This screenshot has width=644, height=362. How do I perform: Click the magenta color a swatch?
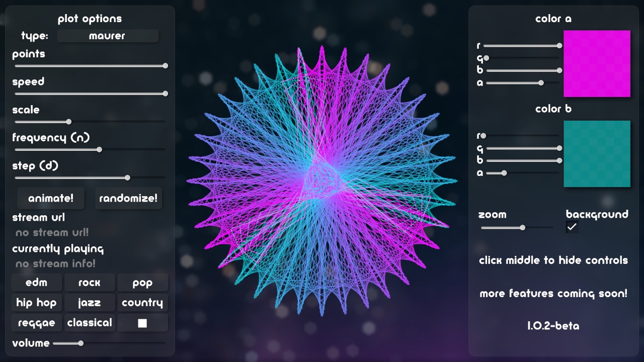coord(597,63)
